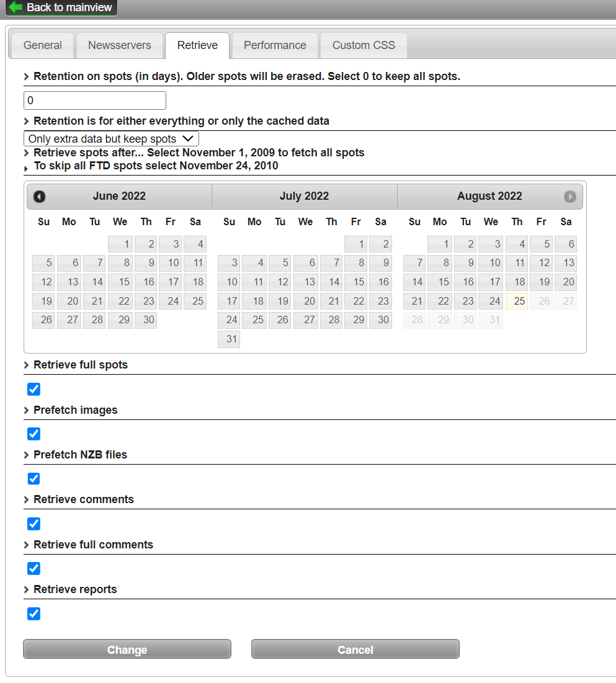Disable the Prefetch NZB files checkbox
This screenshot has height=683, width=616.
tap(33, 478)
